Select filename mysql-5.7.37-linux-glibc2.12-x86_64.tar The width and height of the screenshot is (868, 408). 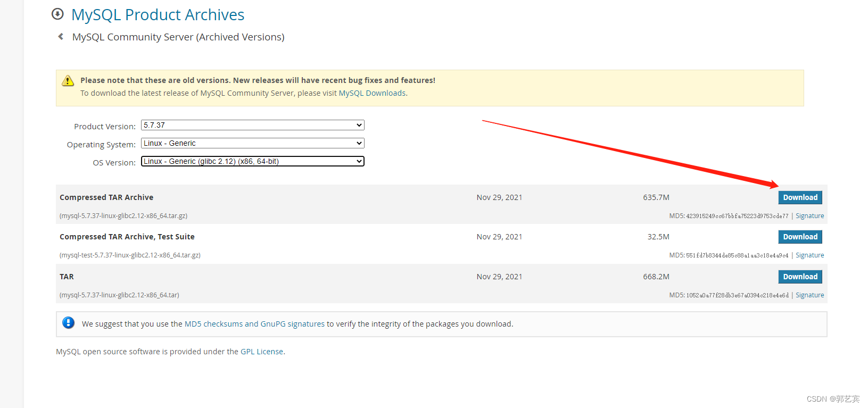(119, 295)
